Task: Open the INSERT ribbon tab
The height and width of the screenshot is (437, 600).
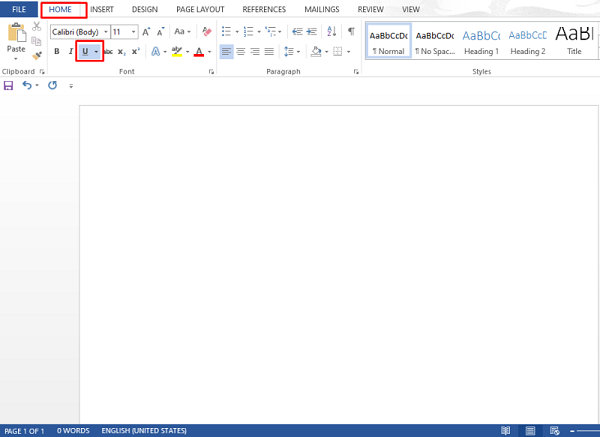Action: (102, 9)
